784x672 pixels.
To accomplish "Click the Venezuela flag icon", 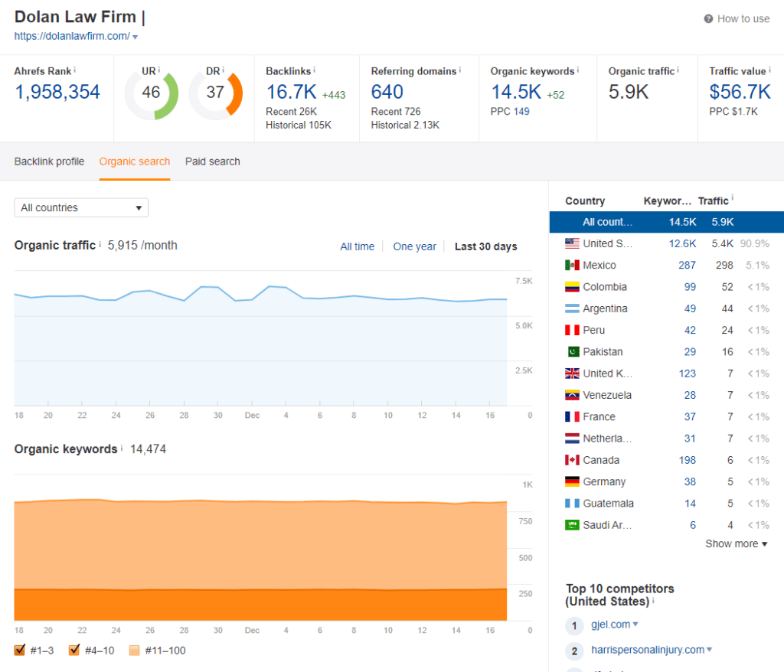I will pos(572,395).
